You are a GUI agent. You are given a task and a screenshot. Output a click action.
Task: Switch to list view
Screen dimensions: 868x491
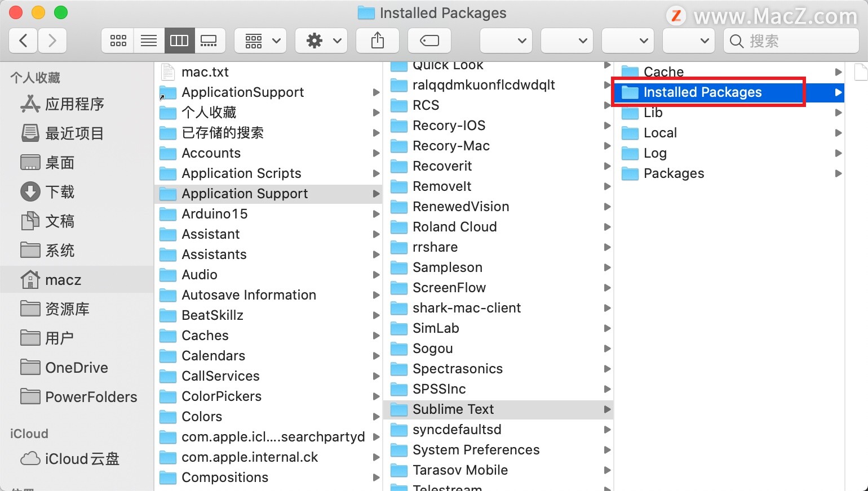point(149,41)
